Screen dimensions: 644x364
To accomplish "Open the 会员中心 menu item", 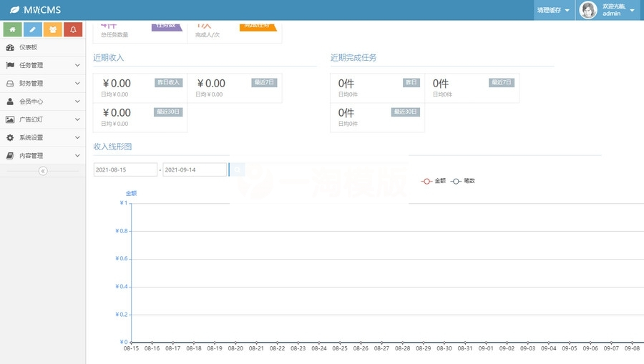I will pos(43,102).
